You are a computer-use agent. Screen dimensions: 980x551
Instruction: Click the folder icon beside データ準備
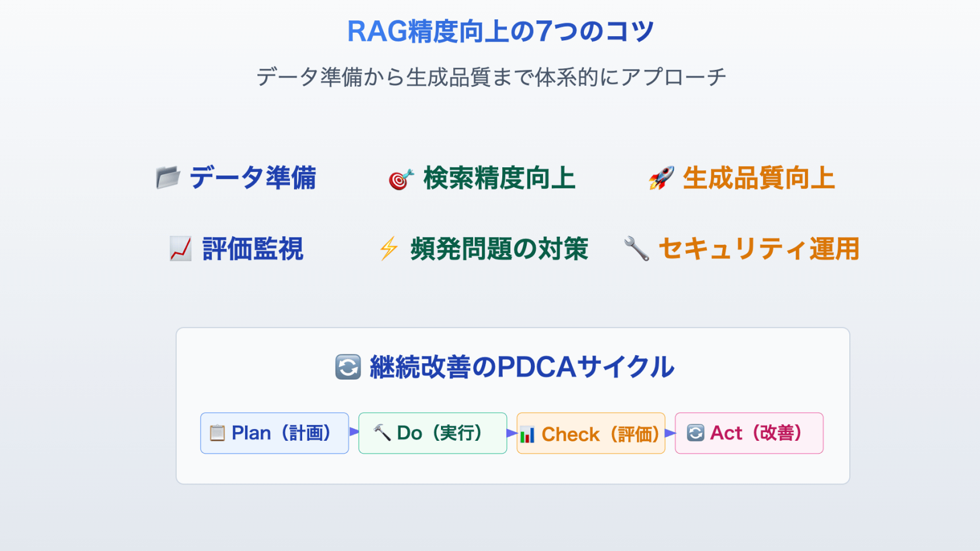[168, 178]
